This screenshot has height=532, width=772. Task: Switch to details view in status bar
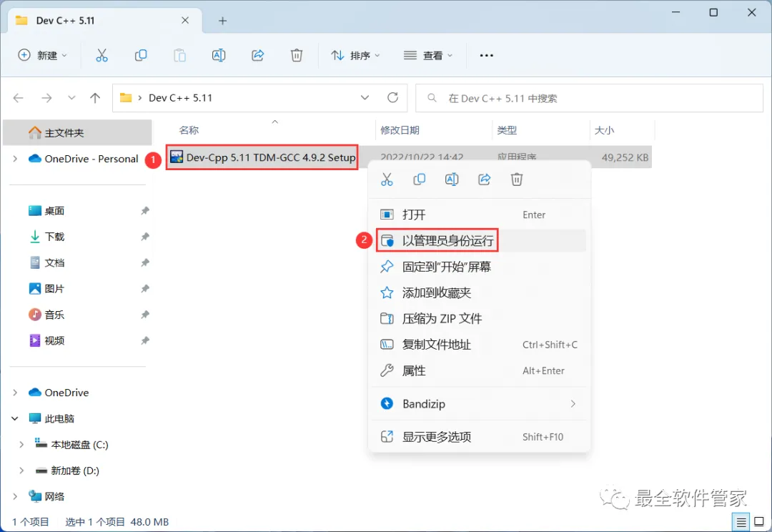tap(741, 522)
